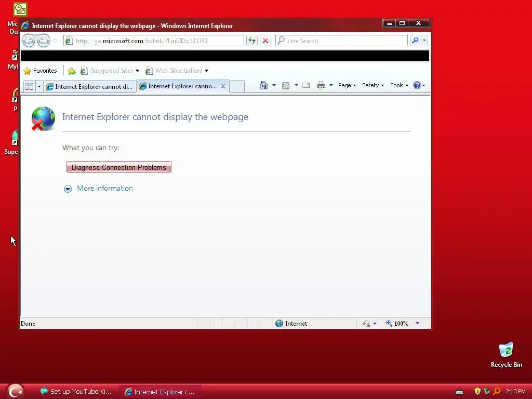The height and width of the screenshot is (399, 532).
Task: Click the zoom level 100% button
Action: (397, 323)
